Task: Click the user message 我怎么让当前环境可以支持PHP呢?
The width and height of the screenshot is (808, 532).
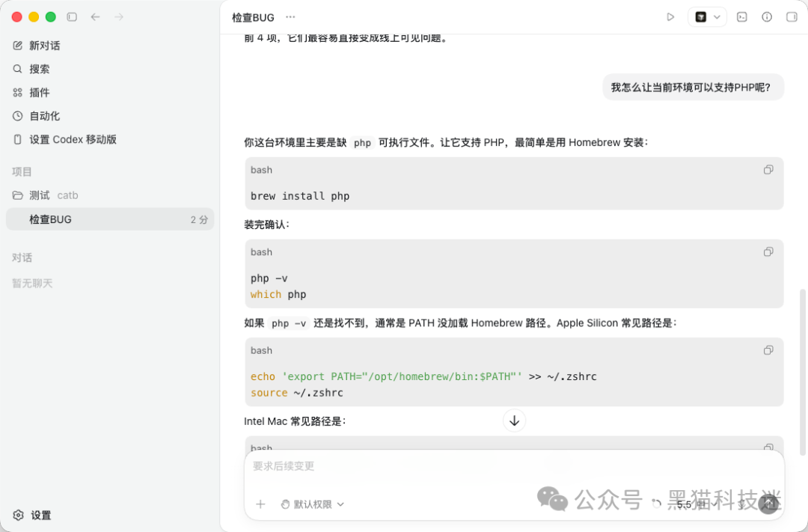Action: tap(693, 87)
